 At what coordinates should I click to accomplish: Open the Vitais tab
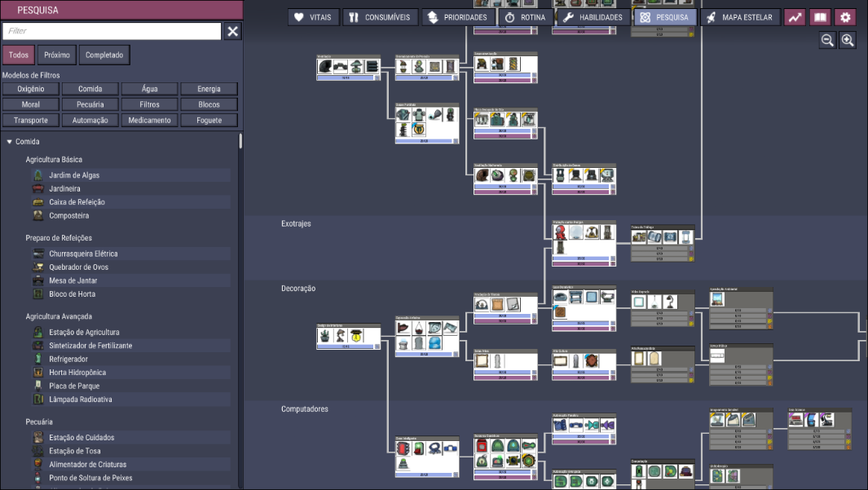[313, 17]
